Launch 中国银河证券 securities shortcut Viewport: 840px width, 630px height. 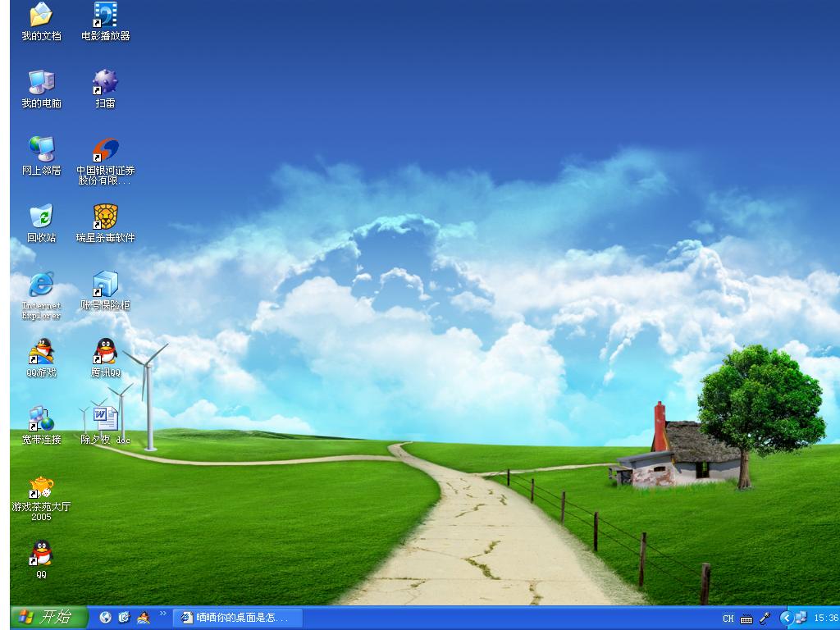(x=106, y=161)
